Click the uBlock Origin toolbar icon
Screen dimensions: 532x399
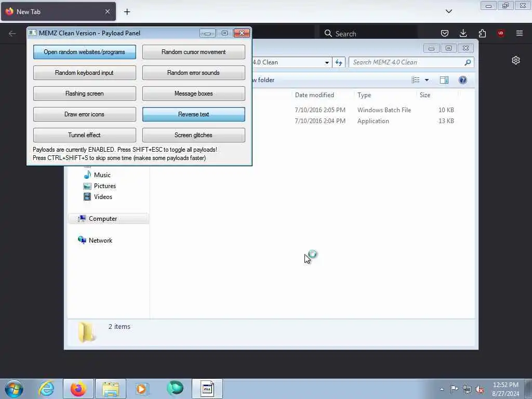pyautogui.click(x=500, y=33)
